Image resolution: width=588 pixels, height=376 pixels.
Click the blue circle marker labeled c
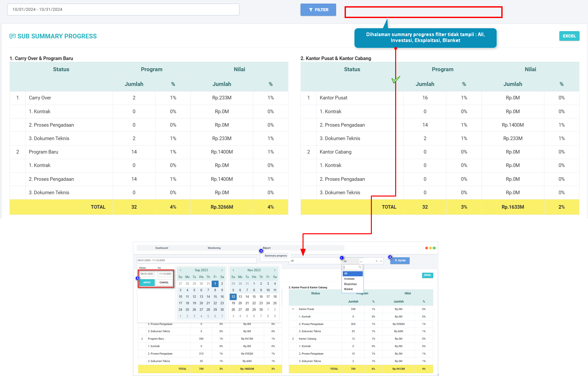(342, 258)
